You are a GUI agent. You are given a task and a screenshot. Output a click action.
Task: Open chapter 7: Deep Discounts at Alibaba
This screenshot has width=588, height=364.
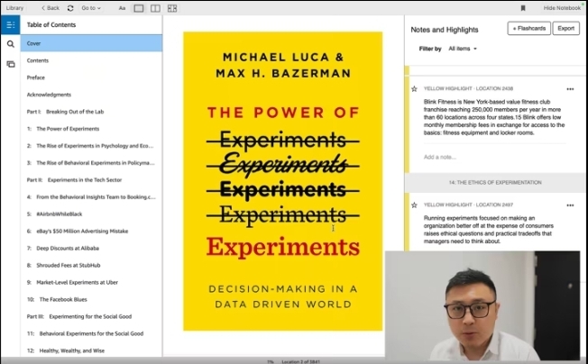coord(91,248)
